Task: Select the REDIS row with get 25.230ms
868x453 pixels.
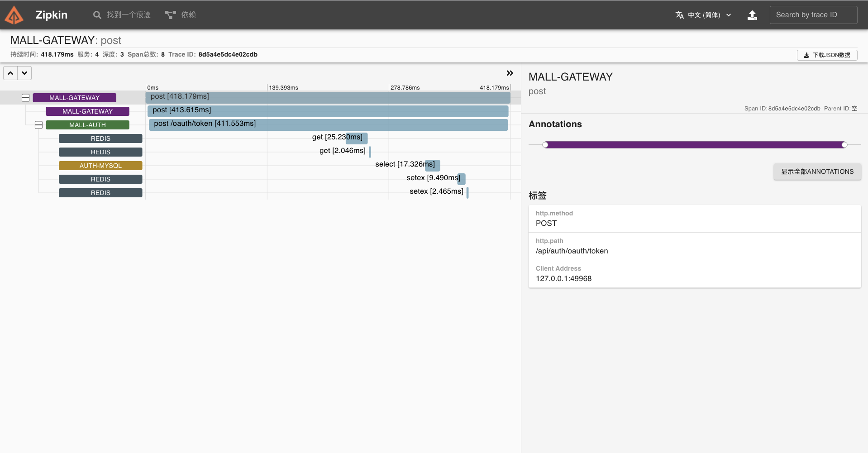Action: click(x=100, y=138)
